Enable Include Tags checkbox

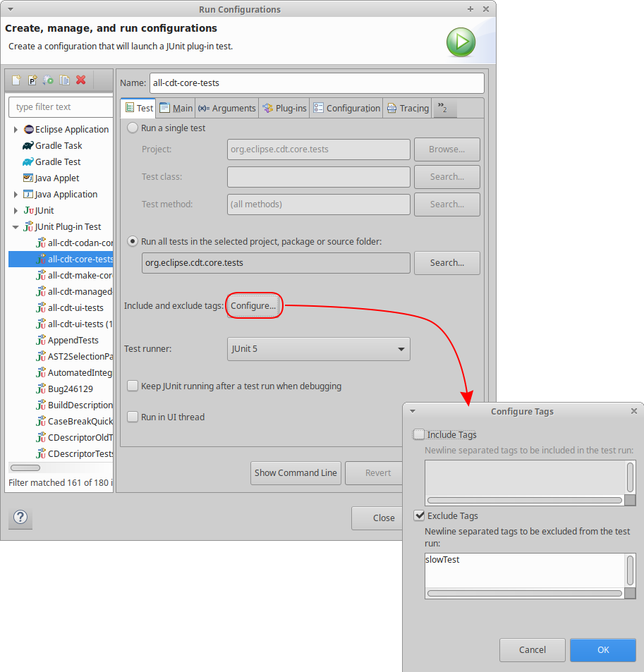point(419,434)
